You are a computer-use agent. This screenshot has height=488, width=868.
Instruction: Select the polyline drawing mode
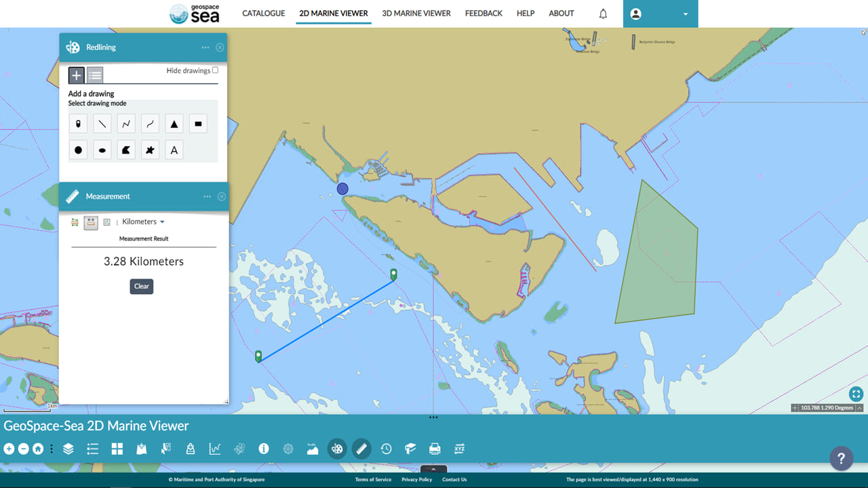(126, 124)
